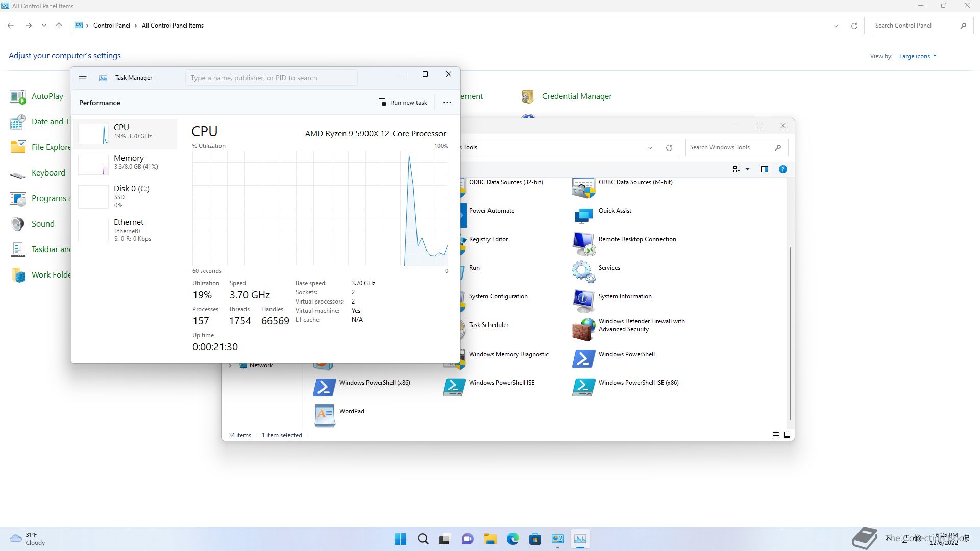Refresh Windows Tools window
Viewport: 980px width, 551px height.
coord(669,148)
